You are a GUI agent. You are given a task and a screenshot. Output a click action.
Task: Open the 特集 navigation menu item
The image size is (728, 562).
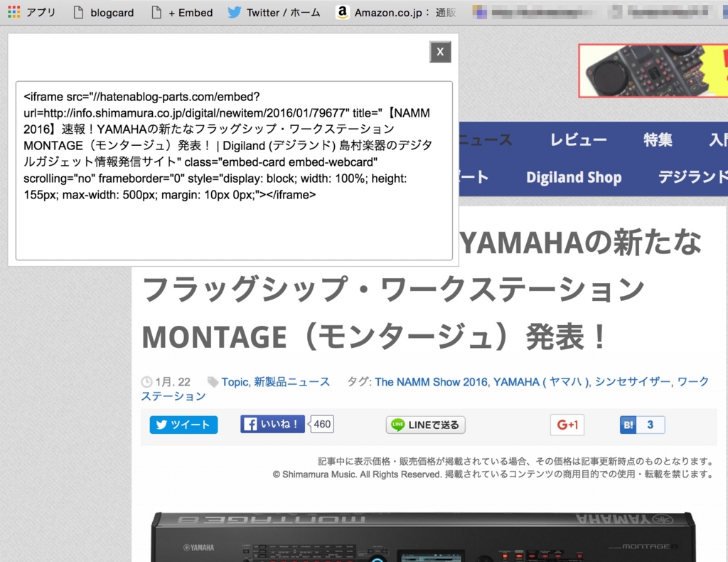click(x=658, y=140)
